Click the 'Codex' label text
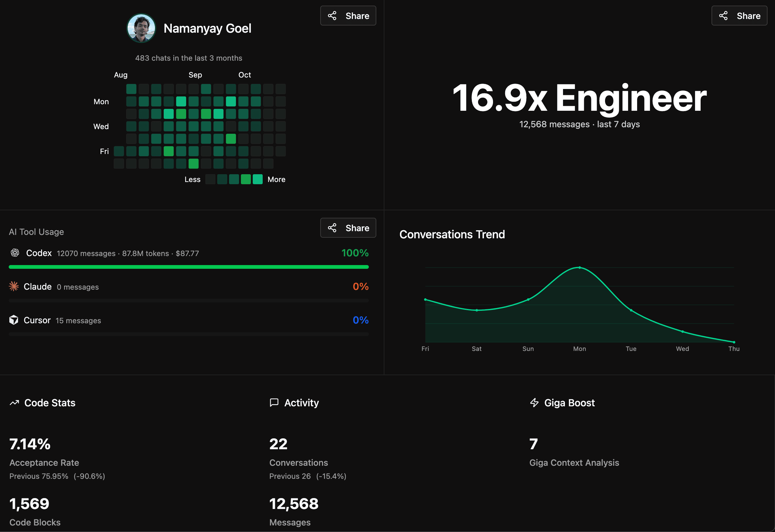775x532 pixels. [x=39, y=253]
